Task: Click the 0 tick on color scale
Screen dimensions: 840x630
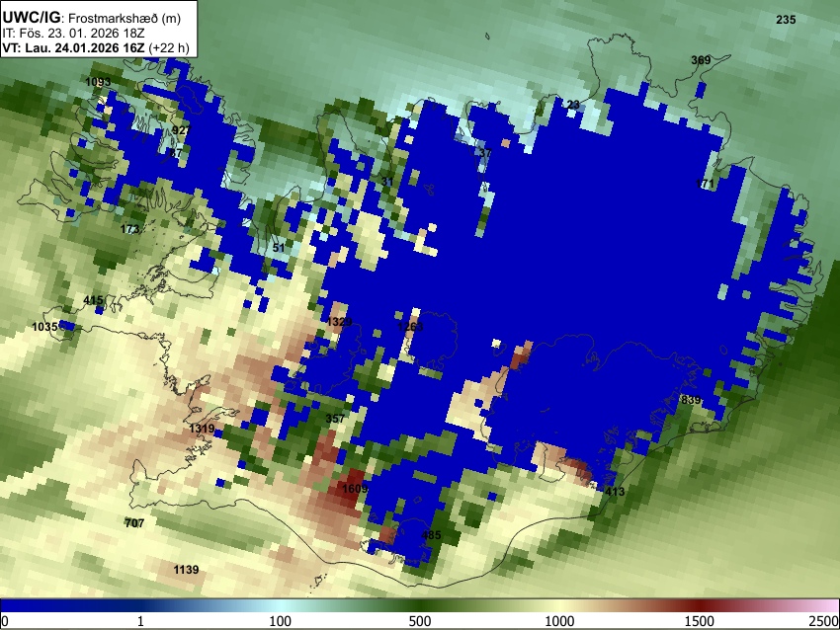Action: [5, 621]
